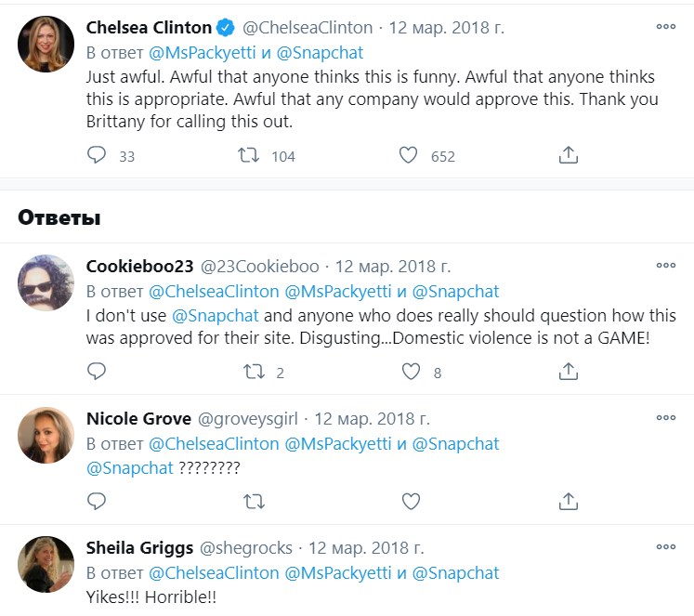
Task: Like Chelsea Clinton's tweet
Action: pos(408,156)
